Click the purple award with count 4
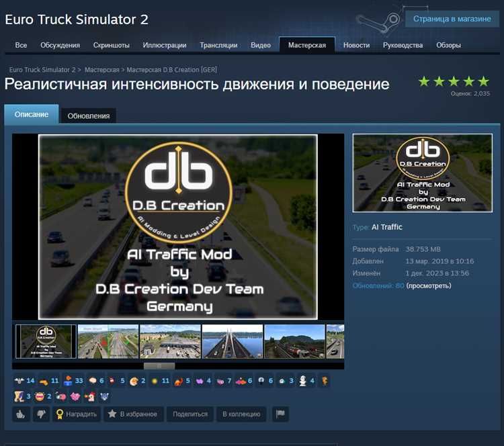Image resolution: width=504 pixels, height=446 pixels. point(204,381)
